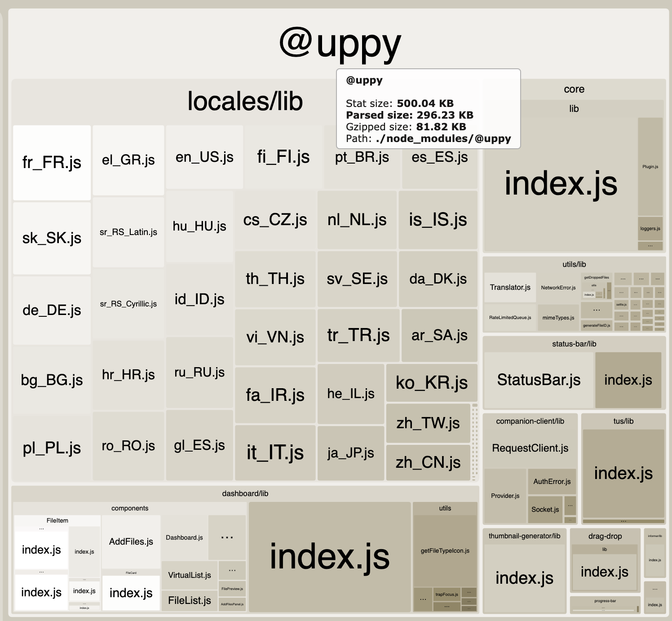The width and height of the screenshot is (672, 621).
Task: Click the 'ko_KR.js' treemap cell
Action: click(x=432, y=383)
